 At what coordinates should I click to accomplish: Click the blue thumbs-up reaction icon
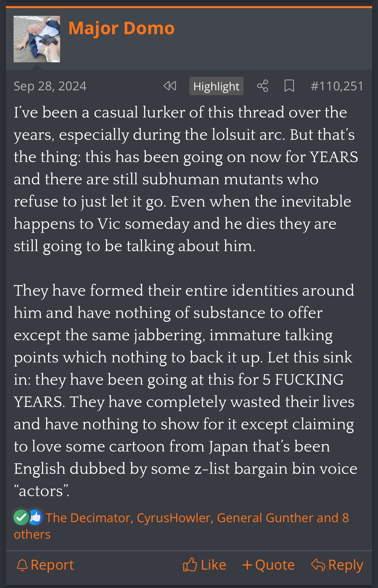pos(36,517)
